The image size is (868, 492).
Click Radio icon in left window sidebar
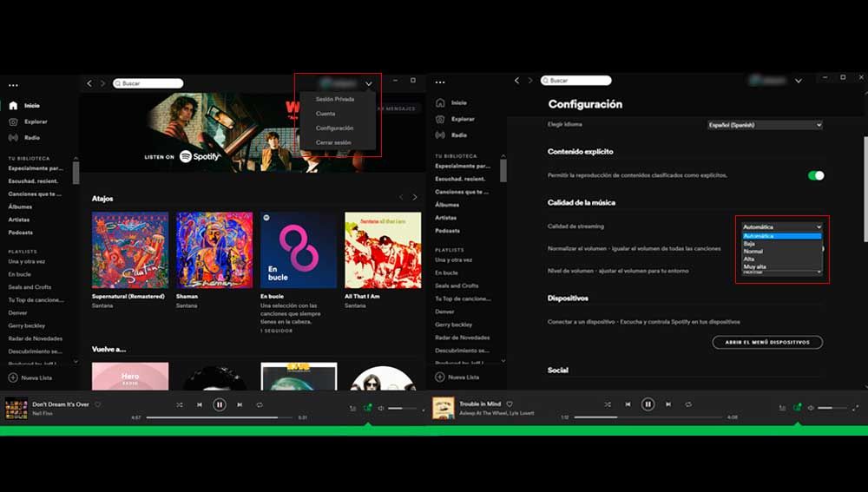coord(13,138)
